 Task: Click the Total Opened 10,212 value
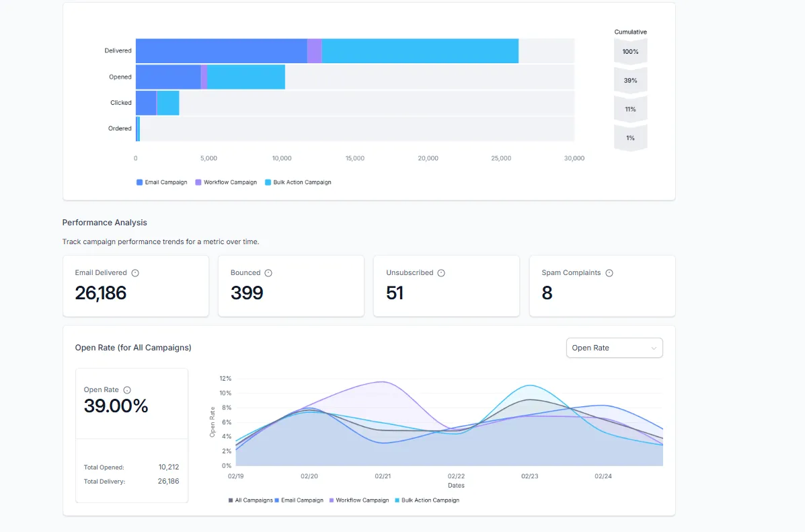tap(169, 467)
